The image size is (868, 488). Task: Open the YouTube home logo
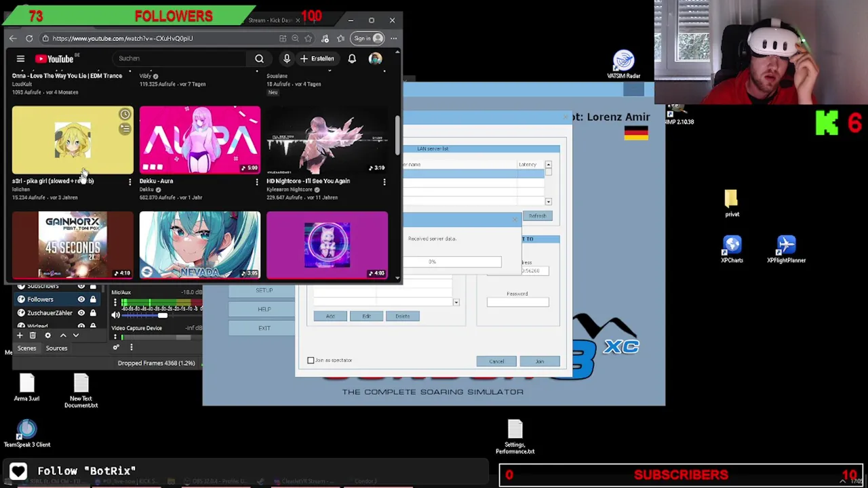point(55,59)
